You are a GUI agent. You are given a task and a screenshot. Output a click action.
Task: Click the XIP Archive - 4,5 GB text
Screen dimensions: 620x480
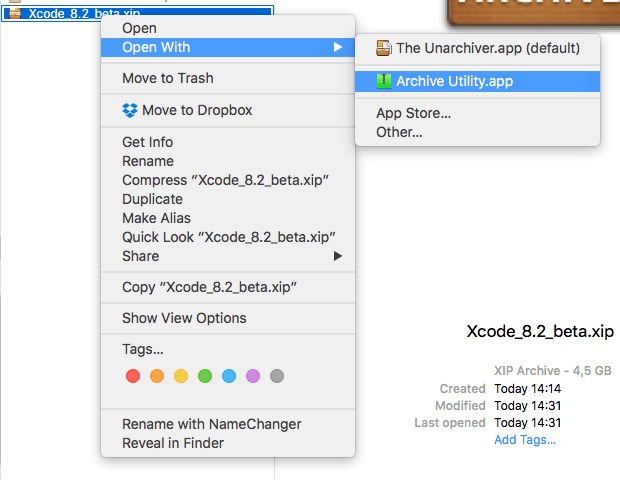(x=552, y=371)
